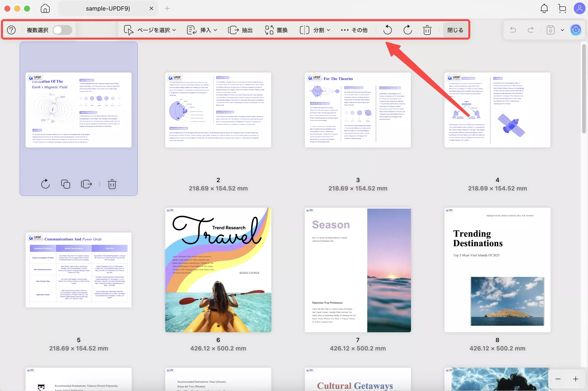Click the zoom in plus button
The image size is (588, 391).
coord(575,379)
